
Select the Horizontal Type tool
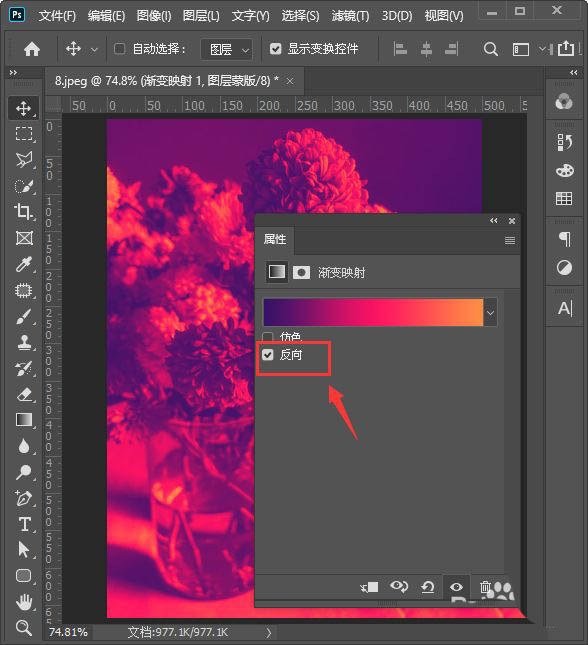pyautogui.click(x=24, y=524)
